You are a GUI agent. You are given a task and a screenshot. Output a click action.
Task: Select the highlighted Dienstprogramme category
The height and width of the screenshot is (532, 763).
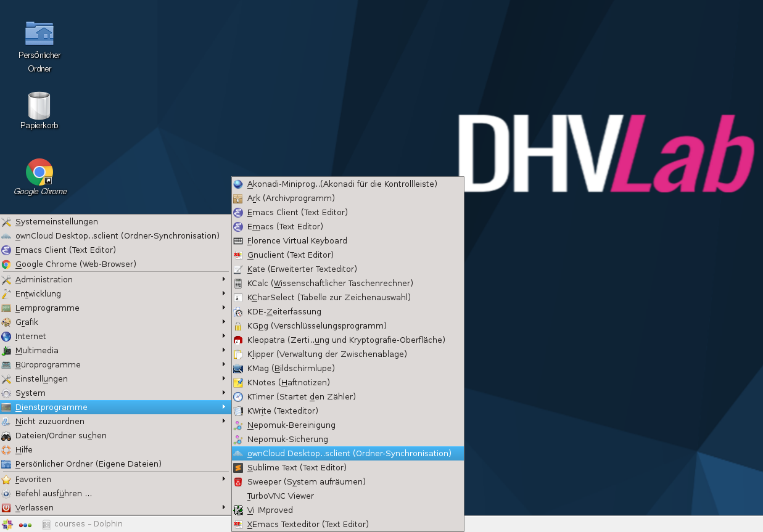pos(115,407)
